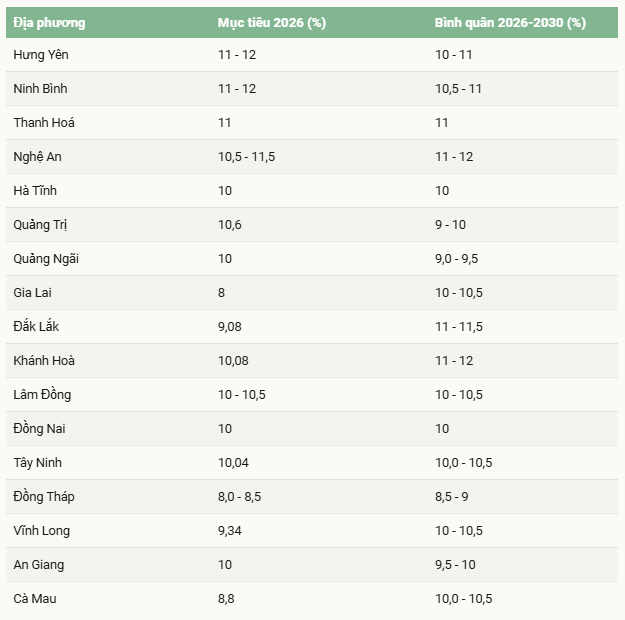625x620 pixels.
Task: Select An Giang's average value 9,5 - 10
Action: 455,565
